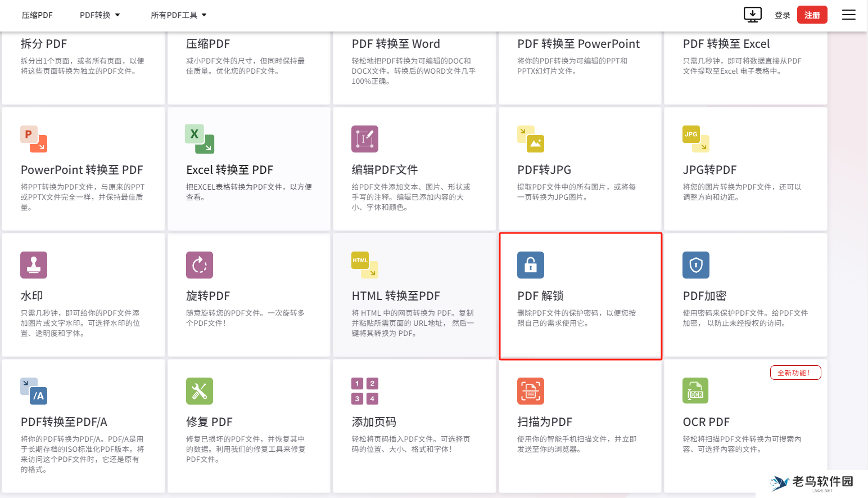The height and width of the screenshot is (498, 868).
Task: Click description starting 轻松将扫描PDF文件转换
Action: (x=742, y=444)
